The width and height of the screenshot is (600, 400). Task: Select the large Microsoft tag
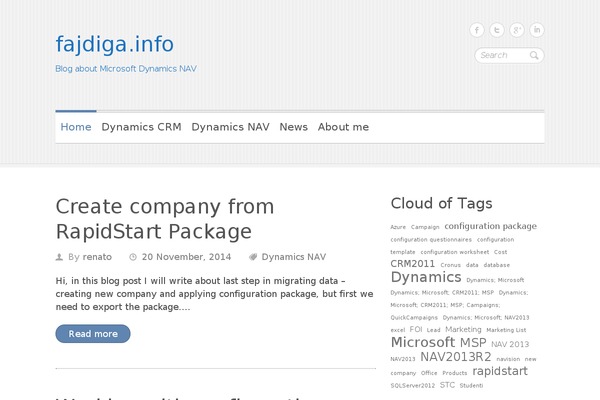pyautogui.click(x=423, y=342)
